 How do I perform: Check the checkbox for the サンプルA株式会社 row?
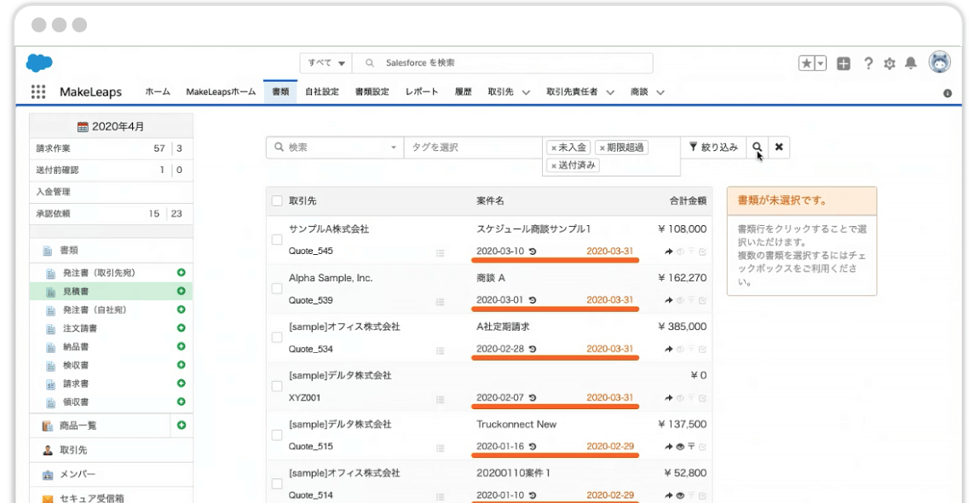click(x=276, y=240)
